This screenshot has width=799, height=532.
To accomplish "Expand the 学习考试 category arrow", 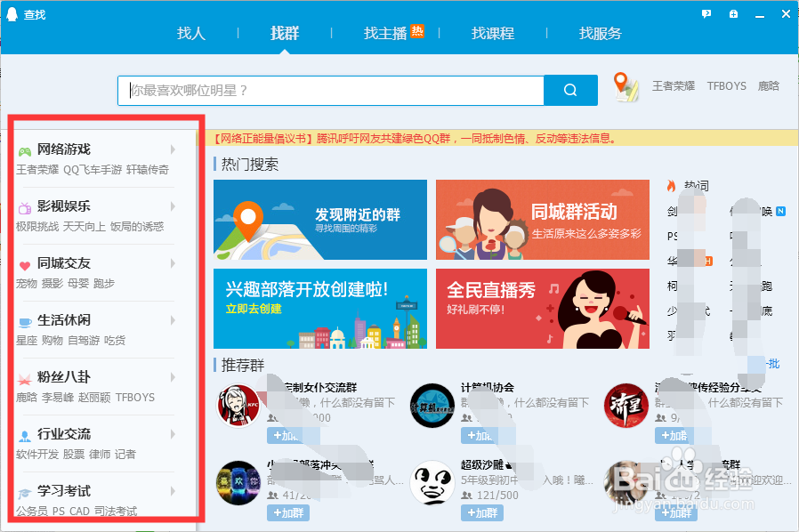I will coord(173,491).
